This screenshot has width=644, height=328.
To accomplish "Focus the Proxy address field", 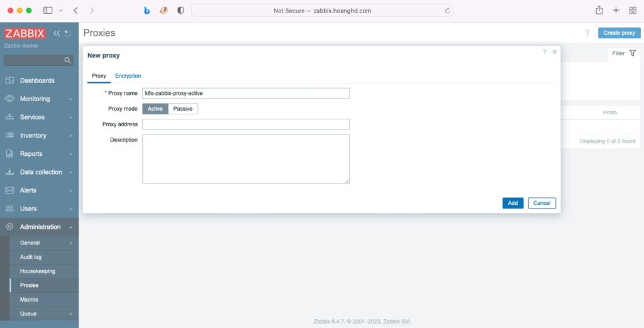I will [246, 124].
